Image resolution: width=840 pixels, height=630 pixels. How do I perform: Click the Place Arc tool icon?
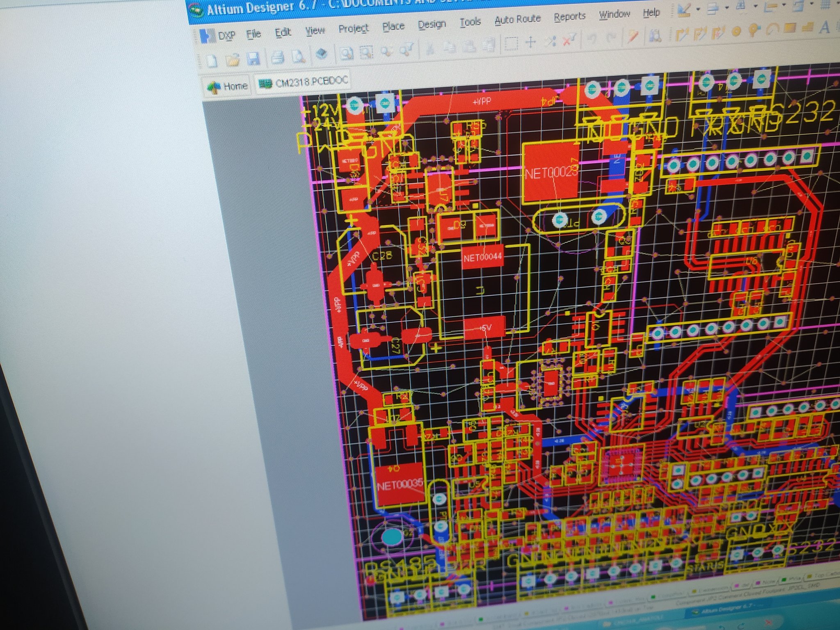coord(772,30)
